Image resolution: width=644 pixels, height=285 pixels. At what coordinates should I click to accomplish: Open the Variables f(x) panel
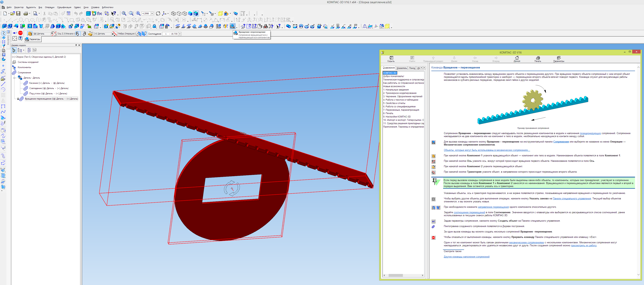pyautogui.click(x=99, y=13)
